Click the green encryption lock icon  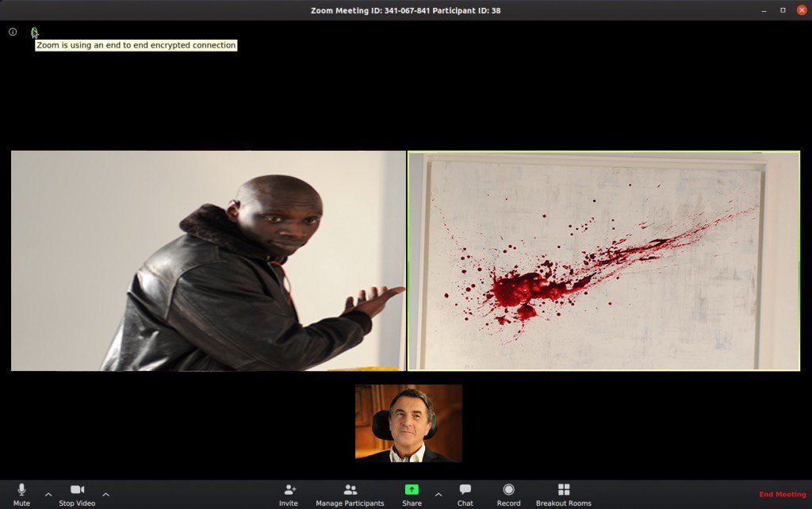[x=34, y=32]
